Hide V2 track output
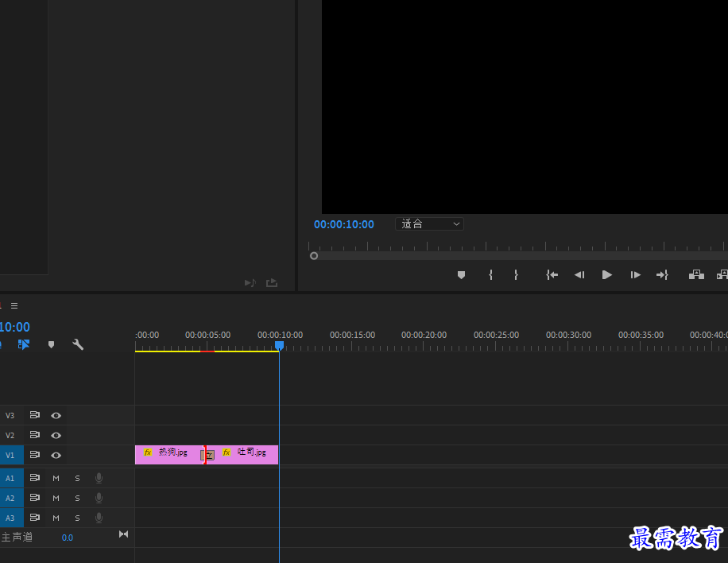 click(56, 435)
